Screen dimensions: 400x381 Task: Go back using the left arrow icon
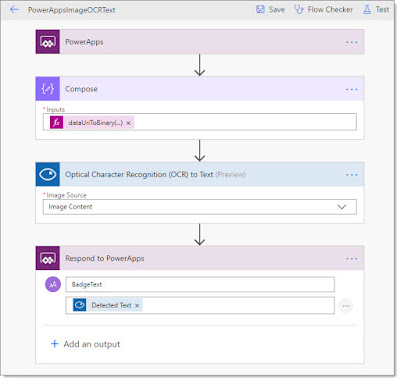coord(14,10)
